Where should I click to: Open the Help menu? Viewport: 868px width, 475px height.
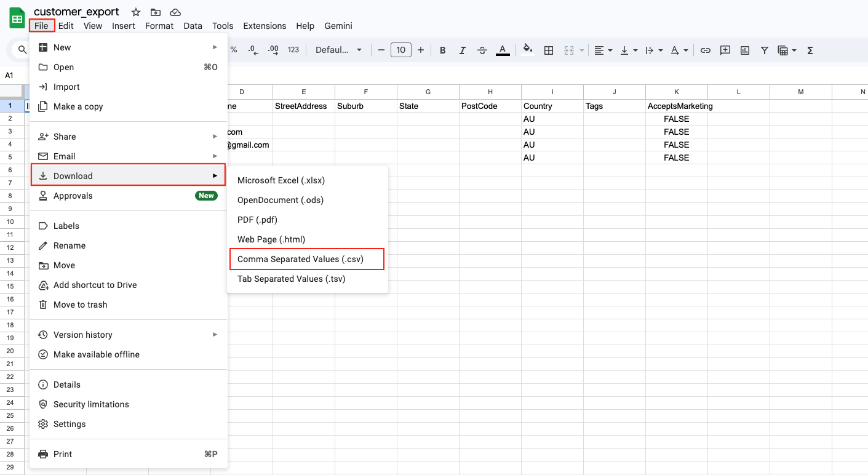point(305,26)
